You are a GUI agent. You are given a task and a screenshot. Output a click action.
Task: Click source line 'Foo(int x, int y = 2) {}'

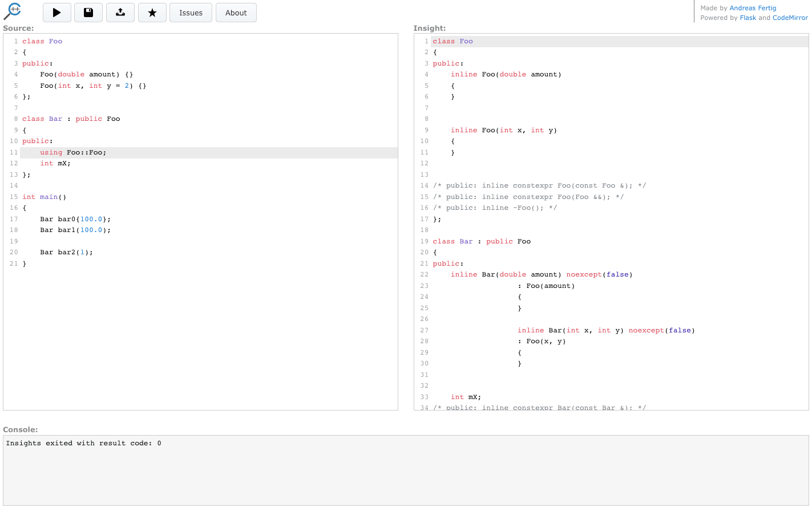93,86
